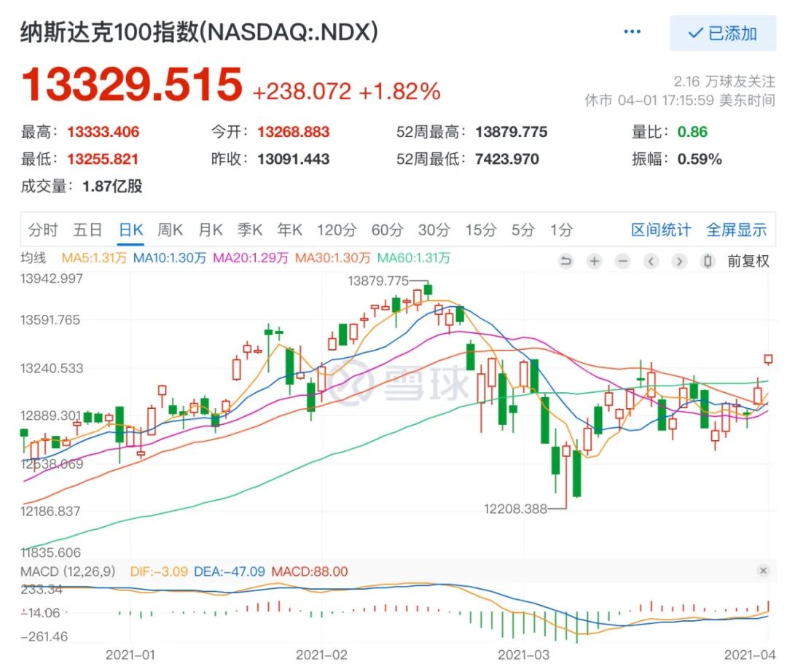This screenshot has height=672, width=787.
Task: Click the 已添加 watchlist button
Action: tap(723, 33)
